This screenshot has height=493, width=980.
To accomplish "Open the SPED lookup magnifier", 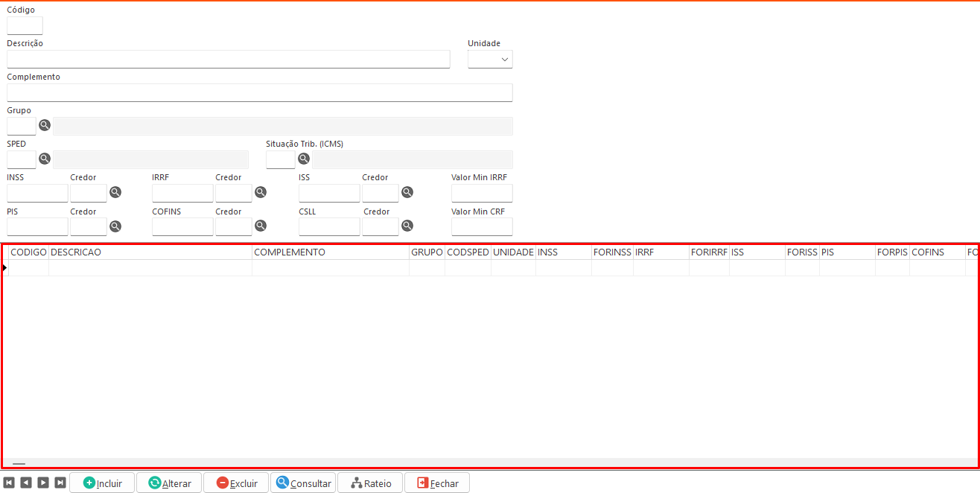I will point(45,159).
